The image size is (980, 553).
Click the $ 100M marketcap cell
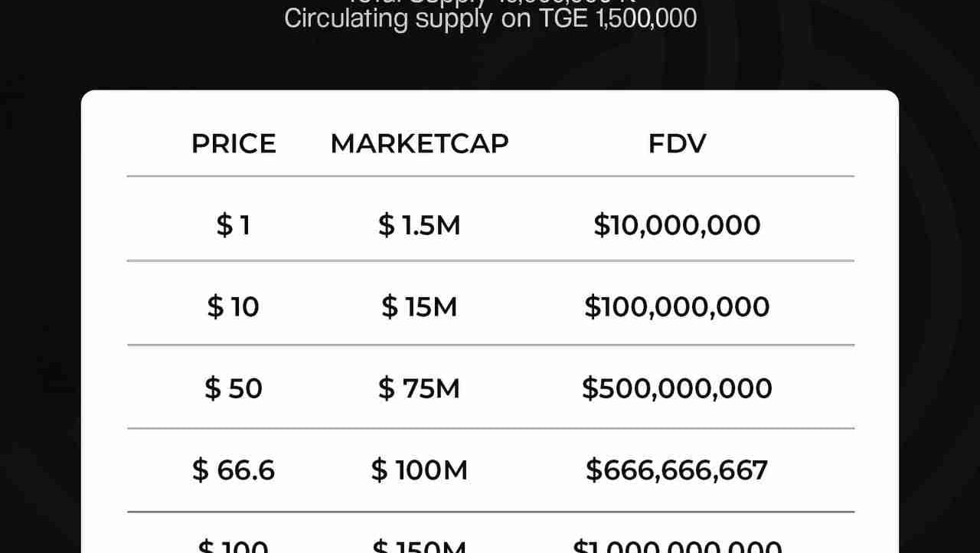pos(419,470)
